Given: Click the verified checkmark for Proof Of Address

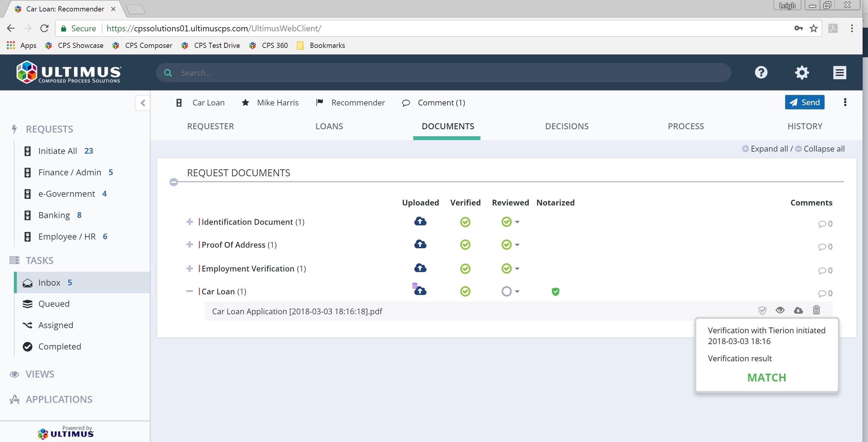Looking at the screenshot, I should [465, 245].
